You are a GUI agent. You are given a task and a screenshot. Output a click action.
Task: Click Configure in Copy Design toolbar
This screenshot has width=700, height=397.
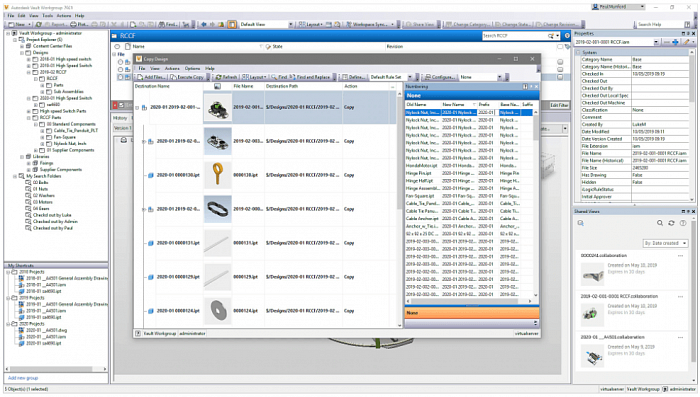pos(440,77)
